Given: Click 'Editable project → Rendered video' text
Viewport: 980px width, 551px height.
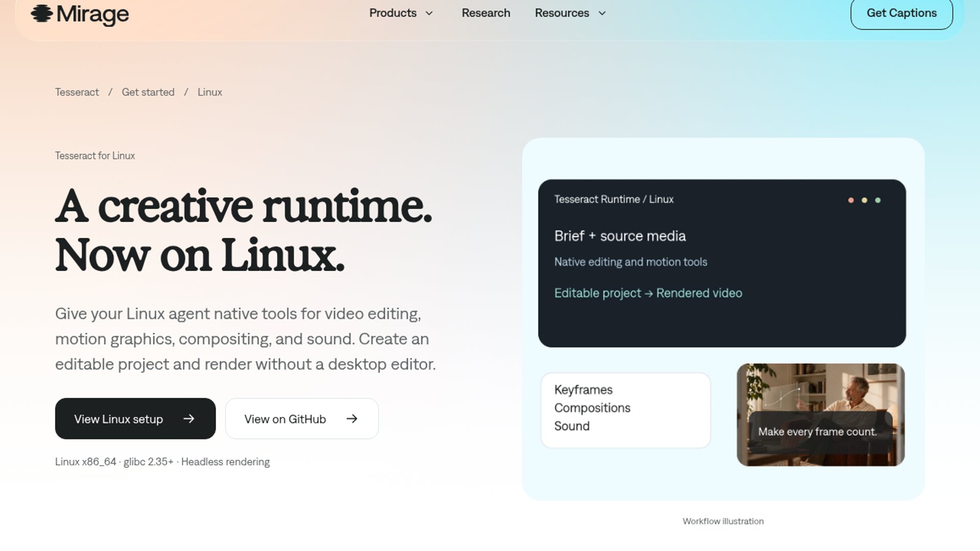Looking at the screenshot, I should coord(648,293).
